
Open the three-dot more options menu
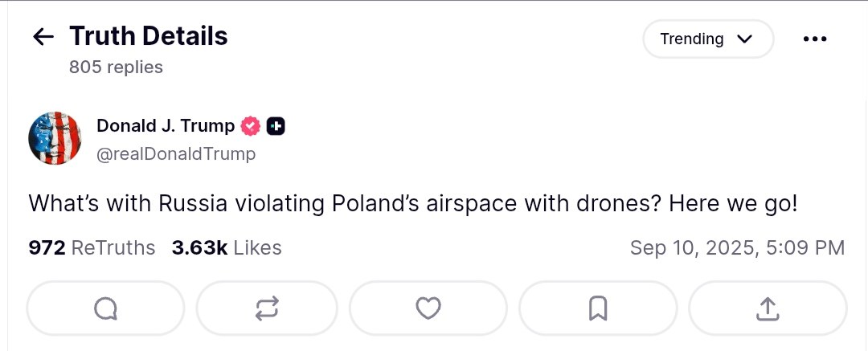(x=814, y=39)
